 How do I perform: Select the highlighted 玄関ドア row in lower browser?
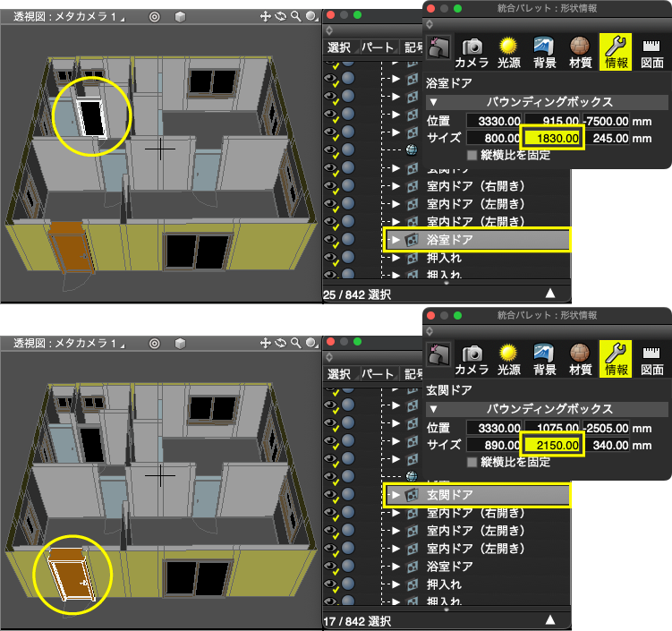(x=477, y=495)
